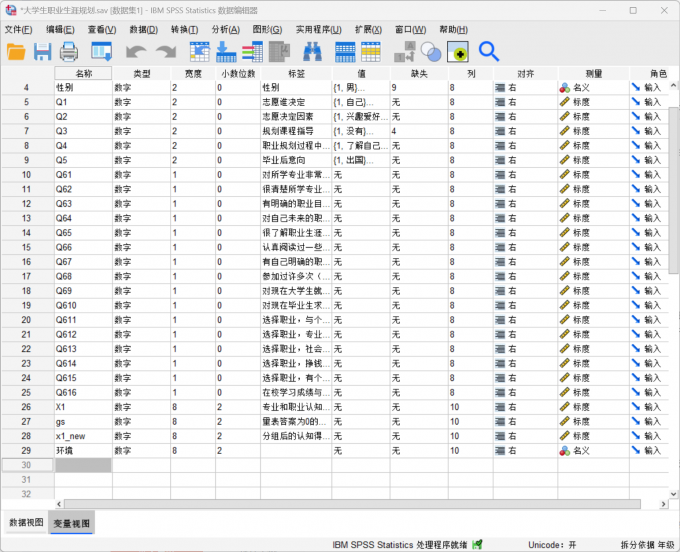Viewport: 680px width, 552px height.
Task: Click the nominal measure icon in row 环境
Action: tap(564, 451)
